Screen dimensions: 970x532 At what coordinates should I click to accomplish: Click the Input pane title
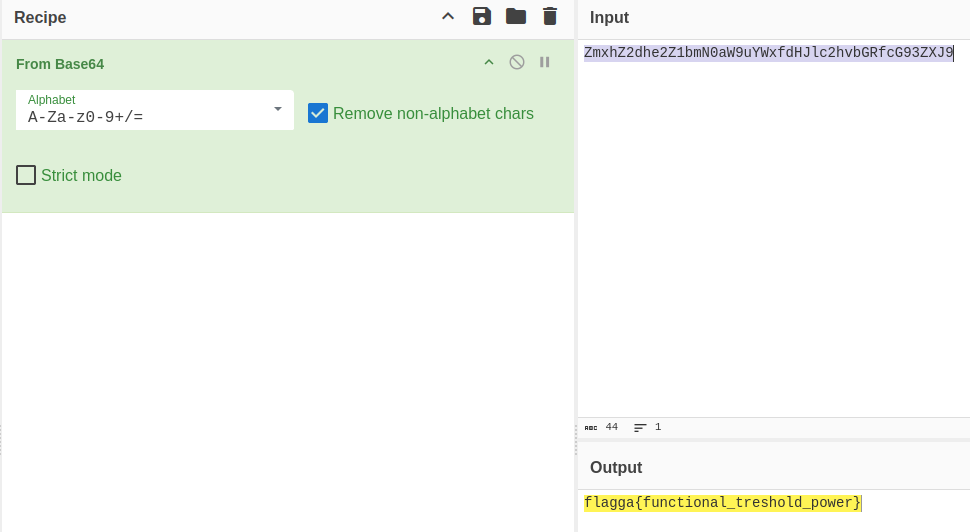pyautogui.click(x=609, y=17)
